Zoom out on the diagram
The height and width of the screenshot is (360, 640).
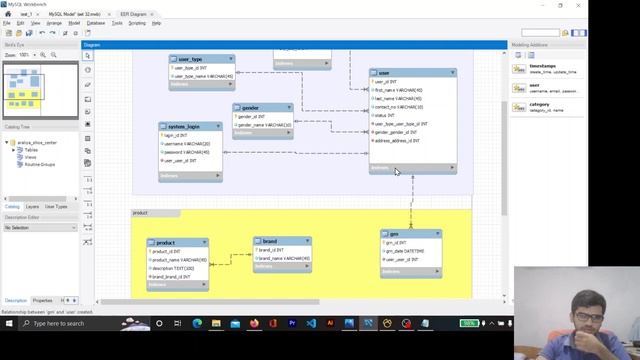(x=53, y=55)
